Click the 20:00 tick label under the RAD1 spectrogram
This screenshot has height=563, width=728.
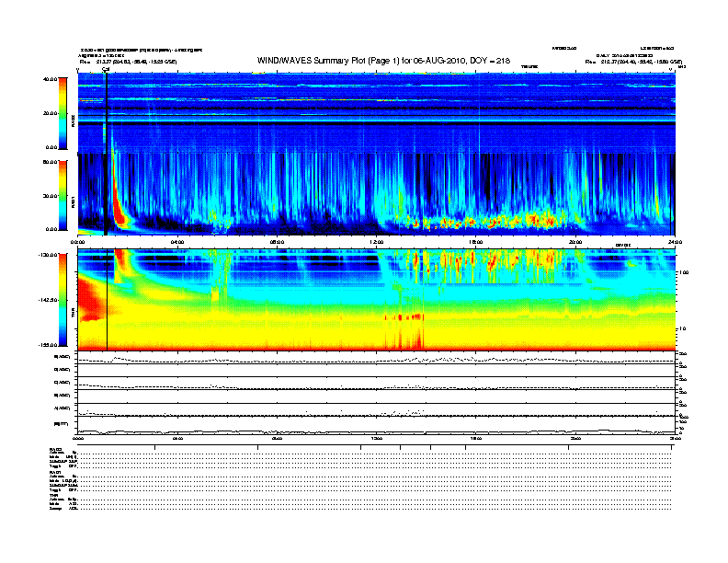point(575,242)
